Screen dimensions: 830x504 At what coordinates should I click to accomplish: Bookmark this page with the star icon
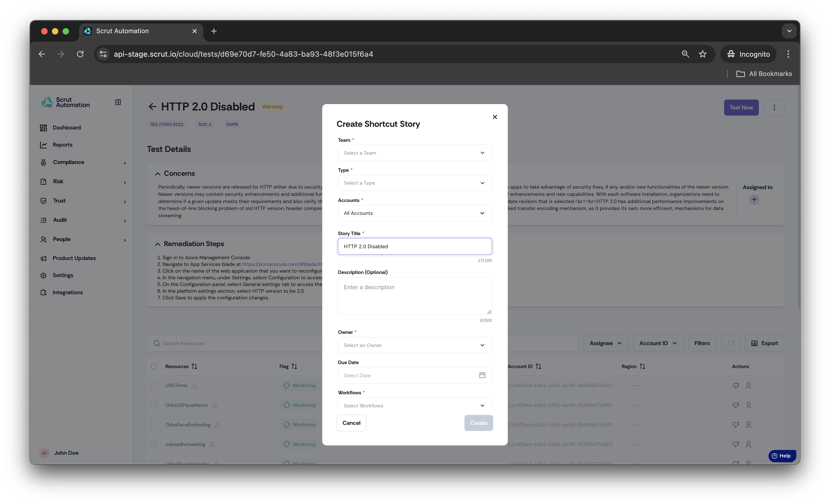(x=702, y=54)
